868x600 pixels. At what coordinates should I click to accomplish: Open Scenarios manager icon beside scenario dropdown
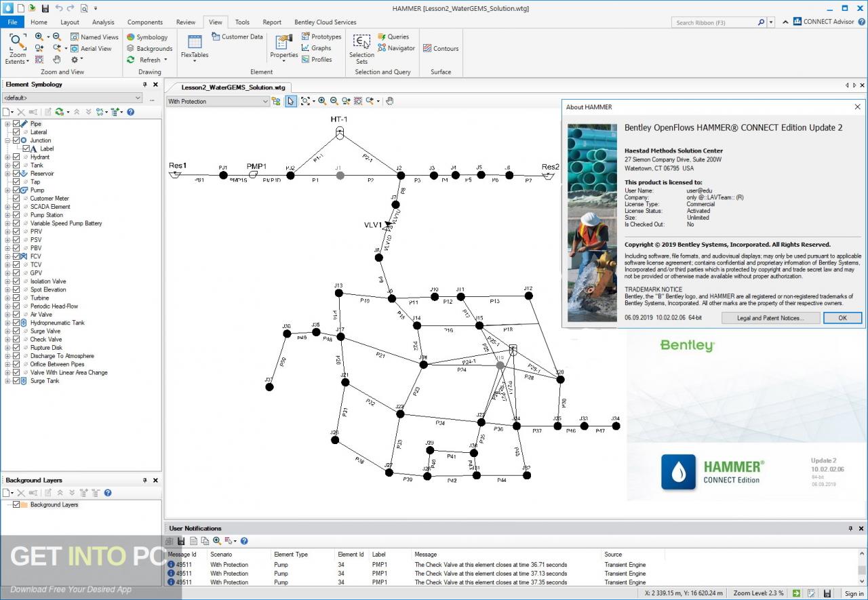tap(276, 101)
